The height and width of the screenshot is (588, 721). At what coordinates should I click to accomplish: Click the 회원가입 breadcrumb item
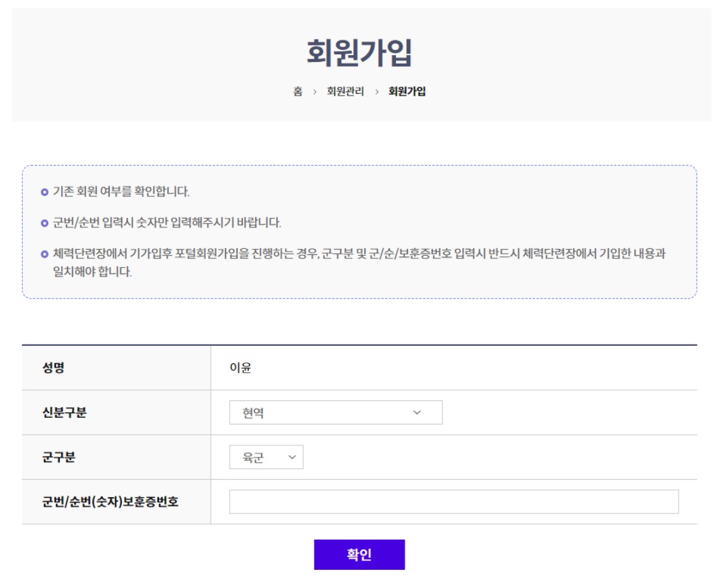pos(407,91)
